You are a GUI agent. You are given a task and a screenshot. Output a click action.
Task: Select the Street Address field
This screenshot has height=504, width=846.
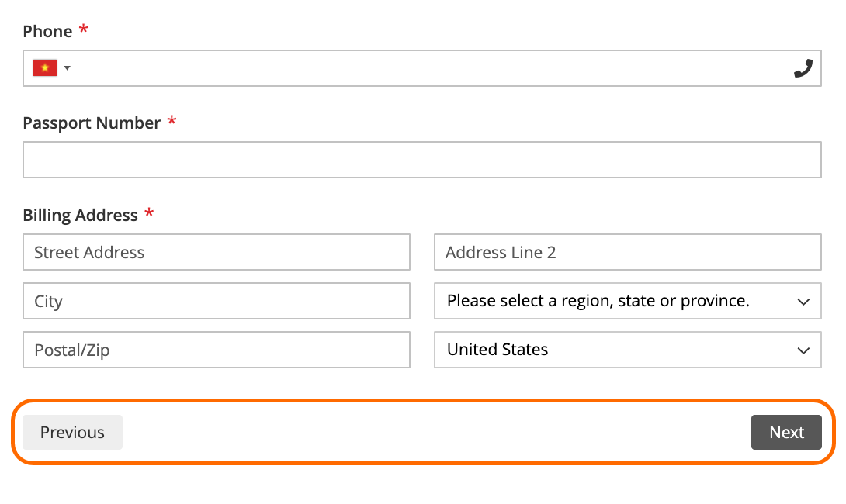(217, 252)
